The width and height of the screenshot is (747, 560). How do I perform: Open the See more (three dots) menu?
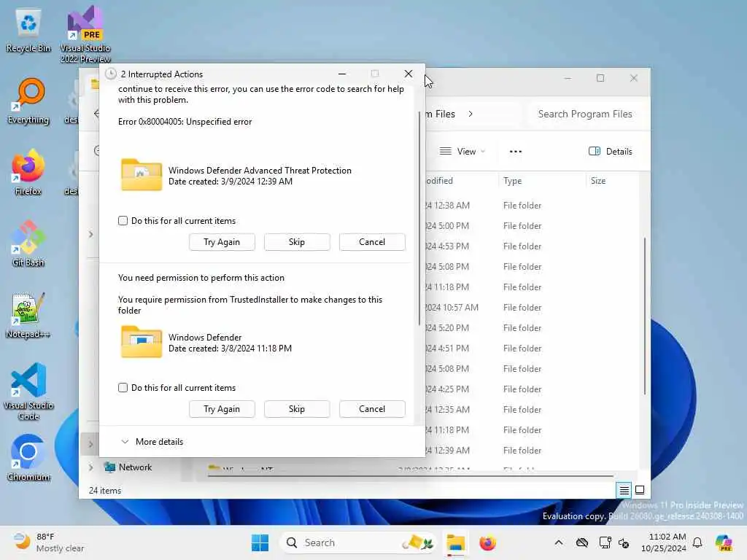pyautogui.click(x=516, y=152)
